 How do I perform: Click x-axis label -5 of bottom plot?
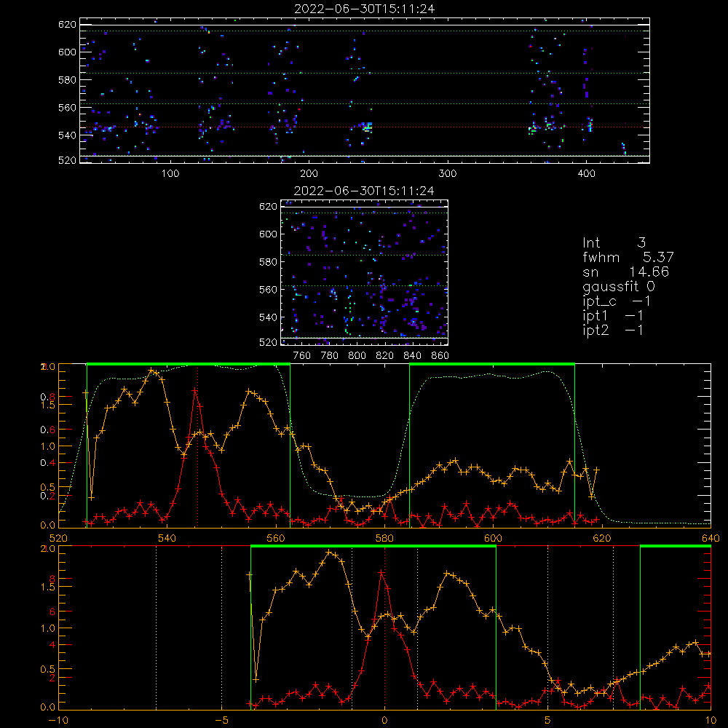pos(221,721)
